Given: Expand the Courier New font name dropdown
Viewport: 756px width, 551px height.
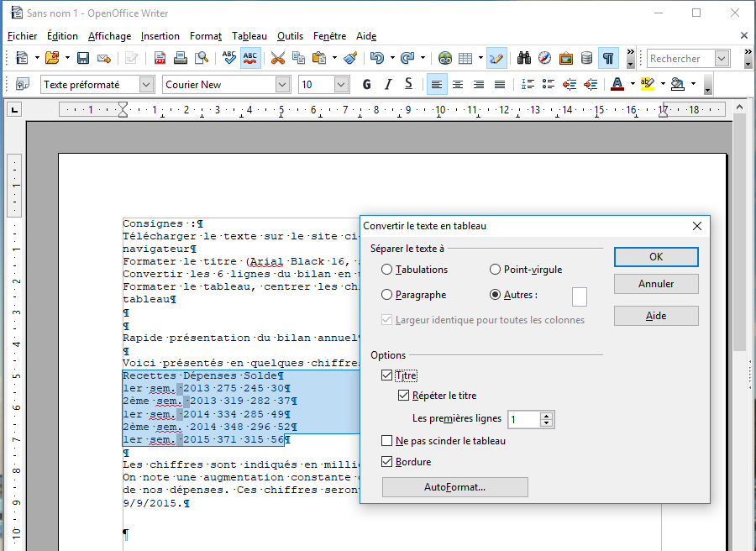Looking at the screenshot, I should tap(282, 85).
